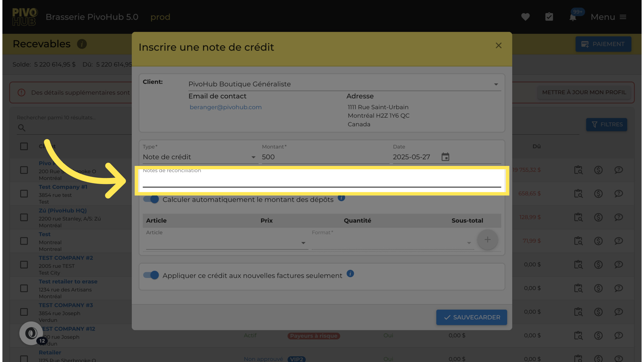Click the beranger@pivohub.com email link
644x362 pixels.
(225, 107)
